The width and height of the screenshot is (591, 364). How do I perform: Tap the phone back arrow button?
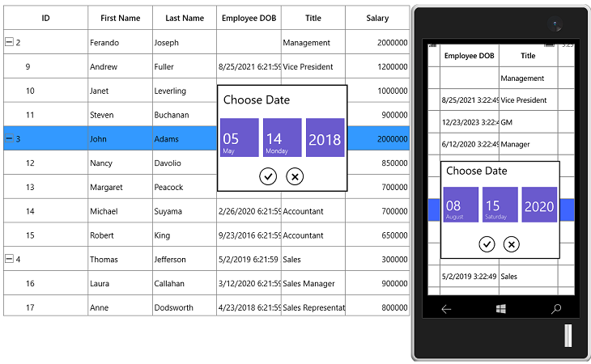click(x=446, y=310)
